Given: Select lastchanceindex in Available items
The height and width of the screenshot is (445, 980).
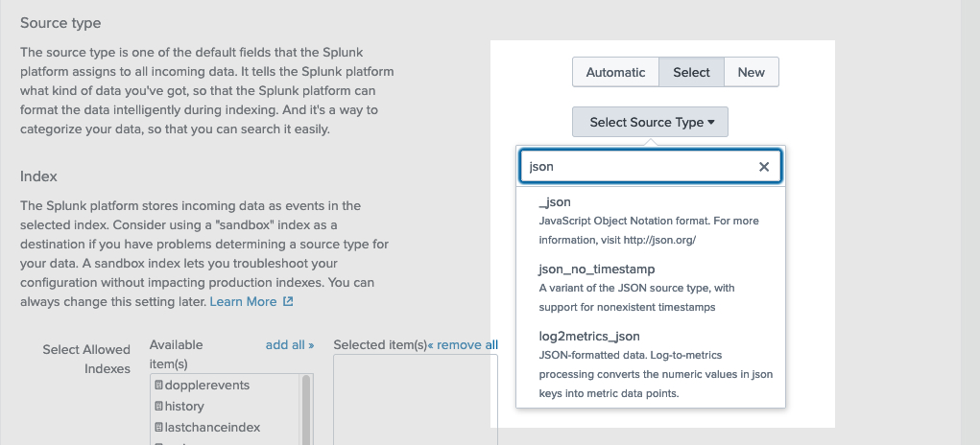Looking at the screenshot, I should coord(212,428).
